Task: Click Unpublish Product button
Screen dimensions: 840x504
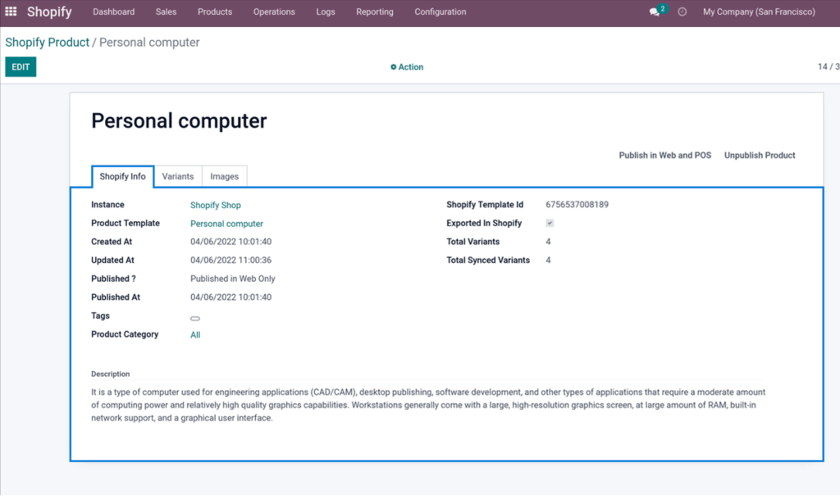Action: 760,155
